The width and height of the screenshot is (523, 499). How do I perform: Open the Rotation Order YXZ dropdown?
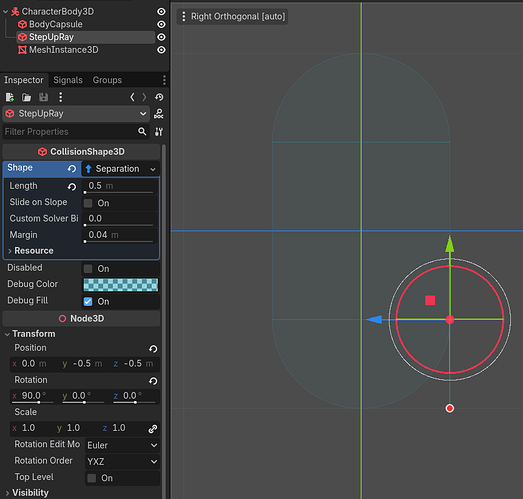122,462
